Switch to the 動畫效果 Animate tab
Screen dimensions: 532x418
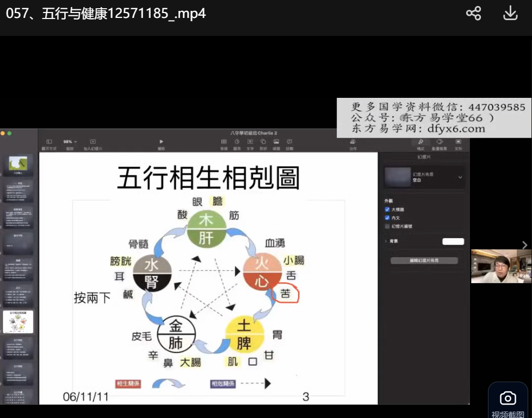tap(439, 144)
